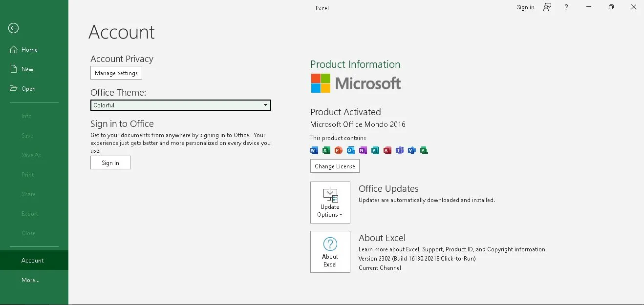Open the New workbook page
Viewport: 644px width, 305px height.
pyautogui.click(x=34, y=69)
